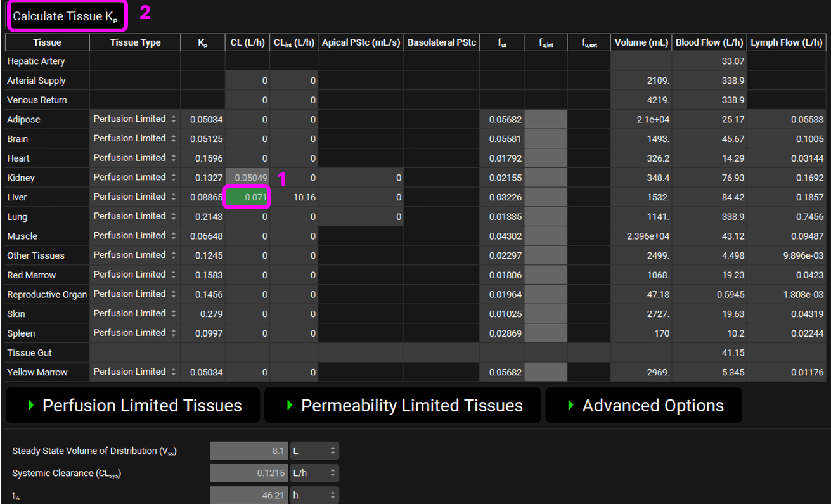Expand the Advanced Options section
The height and width of the screenshot is (504, 831).
click(x=643, y=406)
